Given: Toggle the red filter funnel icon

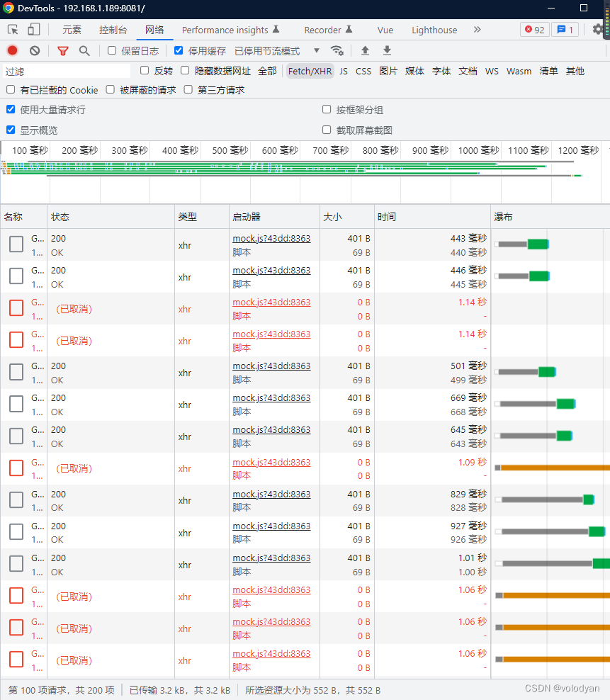Looking at the screenshot, I should pyautogui.click(x=63, y=51).
